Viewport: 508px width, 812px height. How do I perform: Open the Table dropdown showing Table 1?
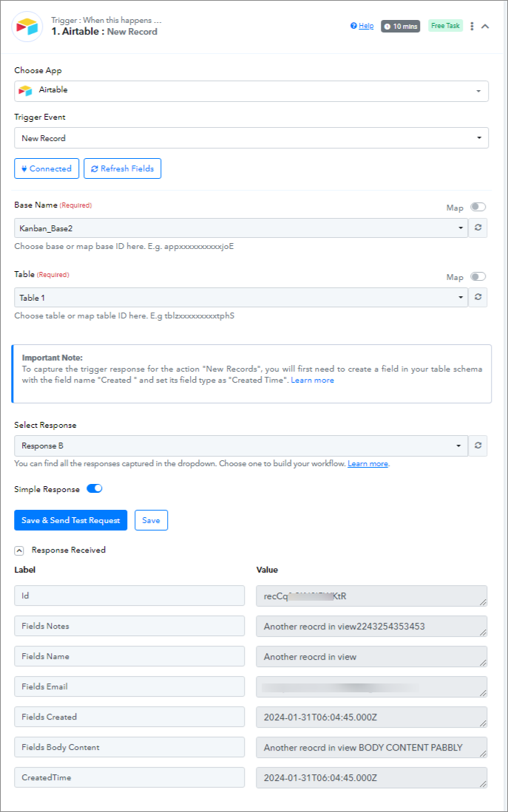(241, 298)
